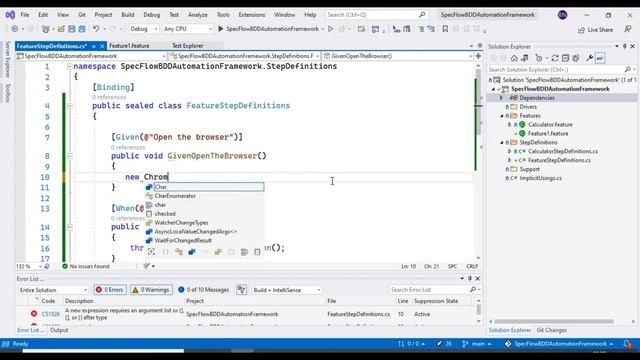Open the Any CPU platform dropdown
The width and height of the screenshot is (640, 360).
point(187,29)
